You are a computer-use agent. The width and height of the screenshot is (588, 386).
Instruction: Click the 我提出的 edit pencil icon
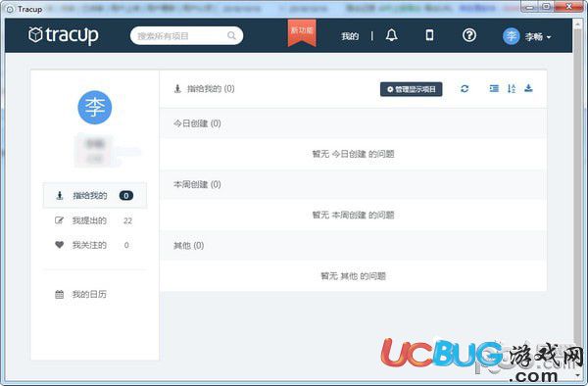59,220
